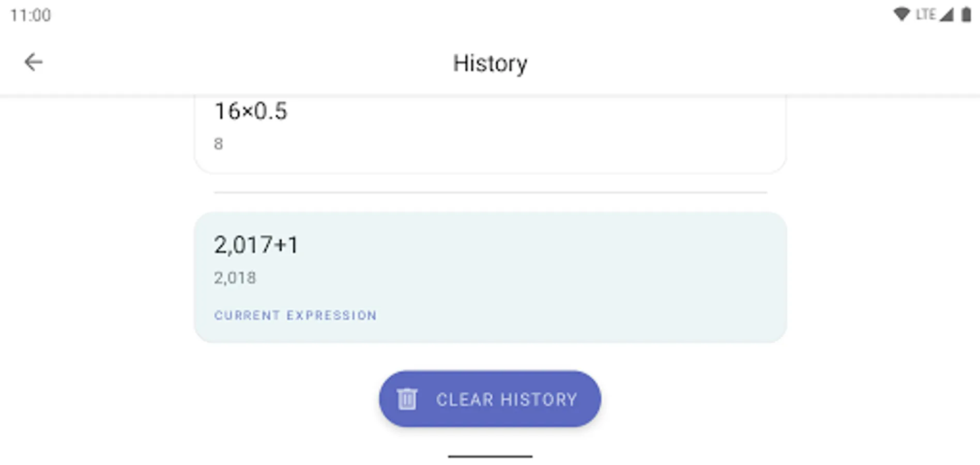Tap the 11:00 status bar clock
Screen dimensions: 980x465
tap(30, 16)
